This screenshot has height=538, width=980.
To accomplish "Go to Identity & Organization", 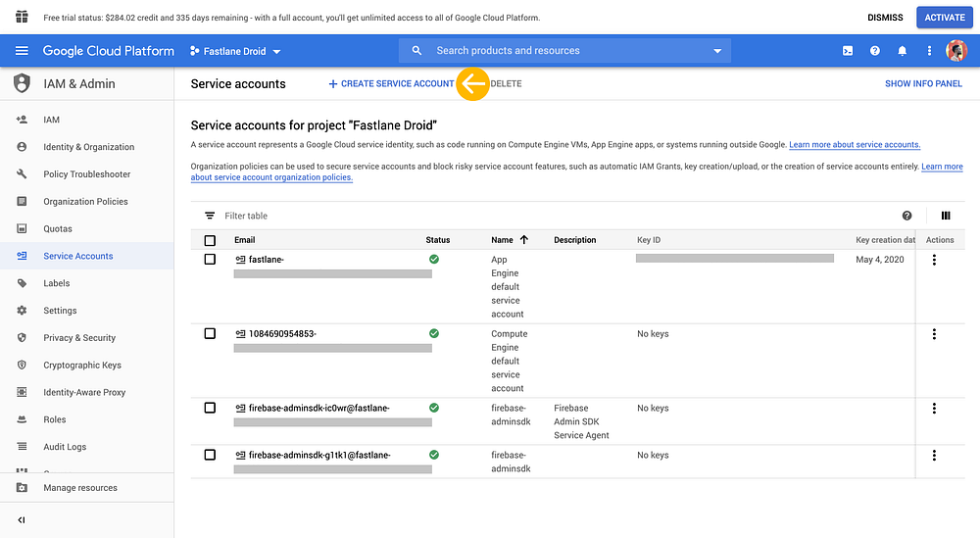I will coord(89,147).
